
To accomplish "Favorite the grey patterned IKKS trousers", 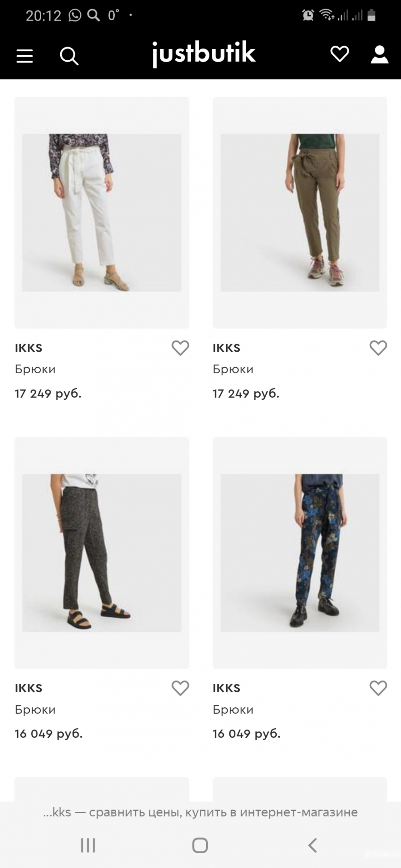I will [180, 688].
